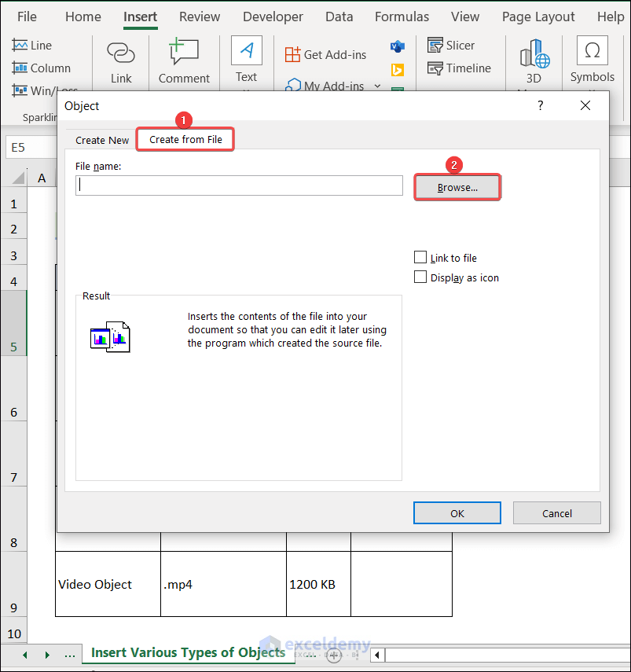Tick the Display as icon checkbox
631x672 pixels.
click(x=420, y=277)
